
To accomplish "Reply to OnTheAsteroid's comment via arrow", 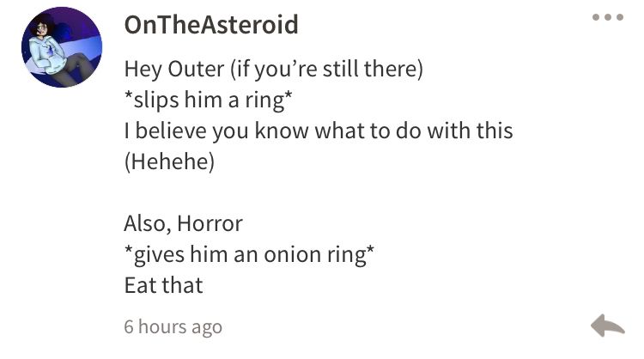I will pos(608,326).
